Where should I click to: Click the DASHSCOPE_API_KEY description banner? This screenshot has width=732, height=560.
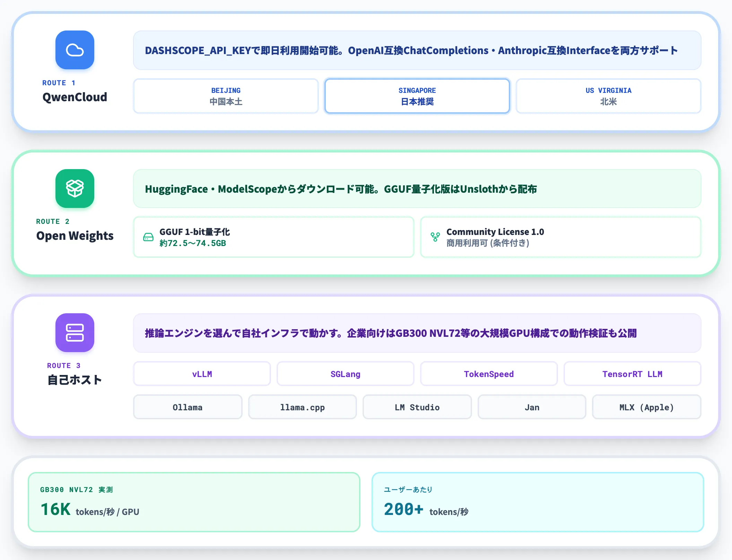tap(417, 50)
